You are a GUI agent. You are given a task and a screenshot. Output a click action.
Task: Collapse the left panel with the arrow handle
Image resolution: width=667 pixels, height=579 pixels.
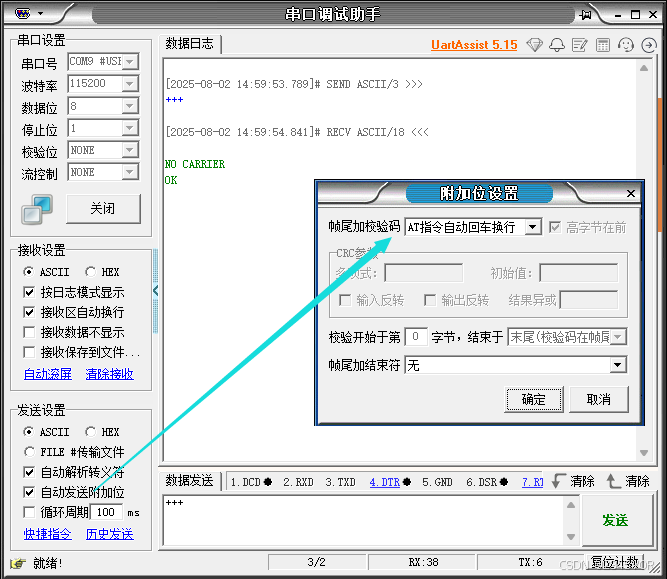pyautogui.click(x=155, y=291)
